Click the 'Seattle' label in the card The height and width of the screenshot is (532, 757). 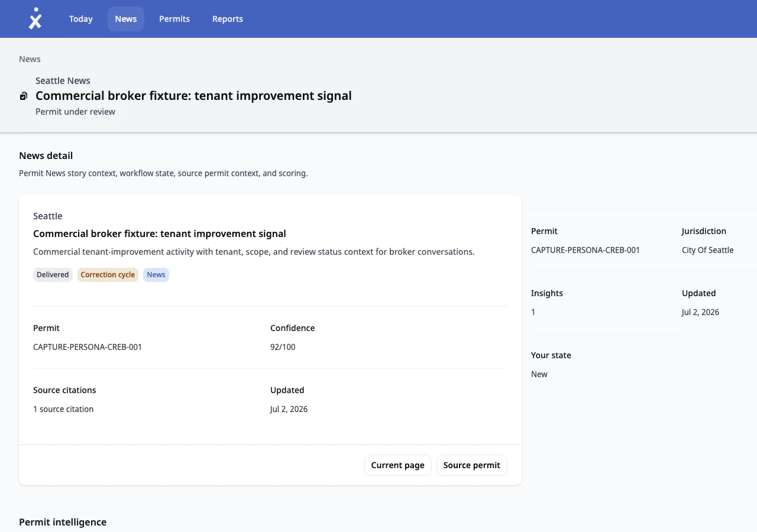48,216
